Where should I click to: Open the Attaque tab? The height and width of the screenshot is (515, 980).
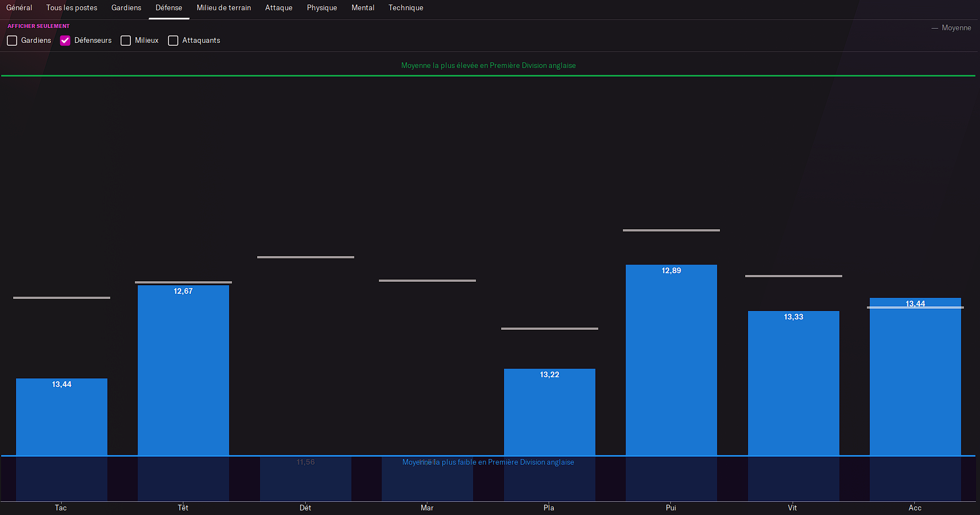[x=279, y=8]
